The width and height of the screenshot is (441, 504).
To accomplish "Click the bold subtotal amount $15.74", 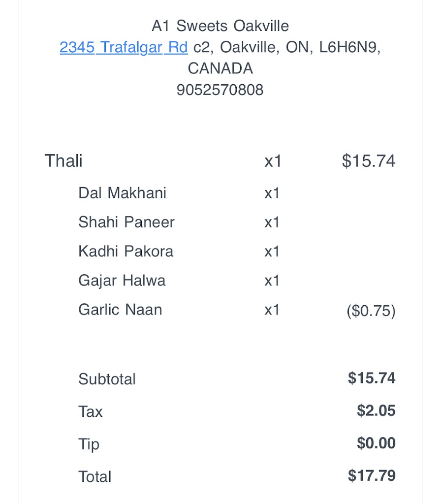I will point(372,378).
